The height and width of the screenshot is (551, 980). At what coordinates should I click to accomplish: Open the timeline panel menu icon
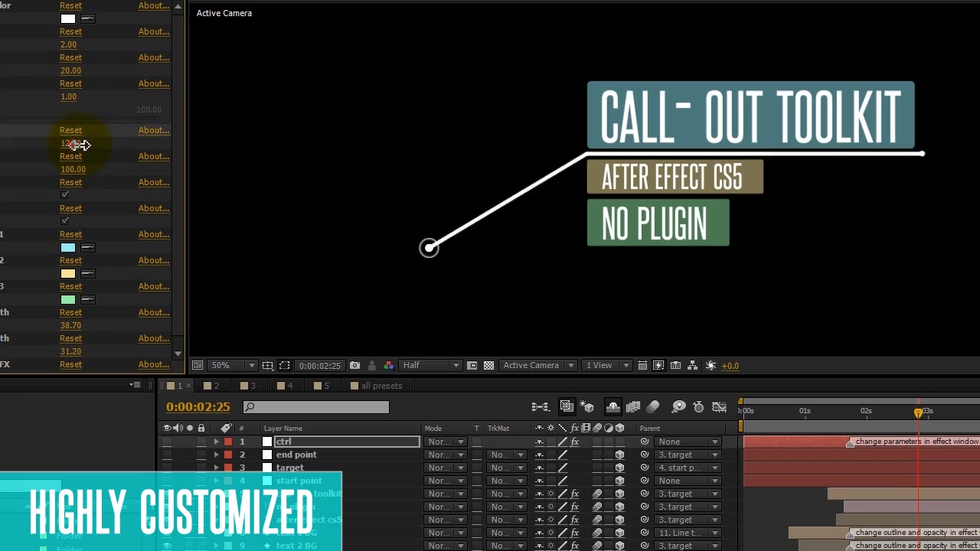click(135, 385)
